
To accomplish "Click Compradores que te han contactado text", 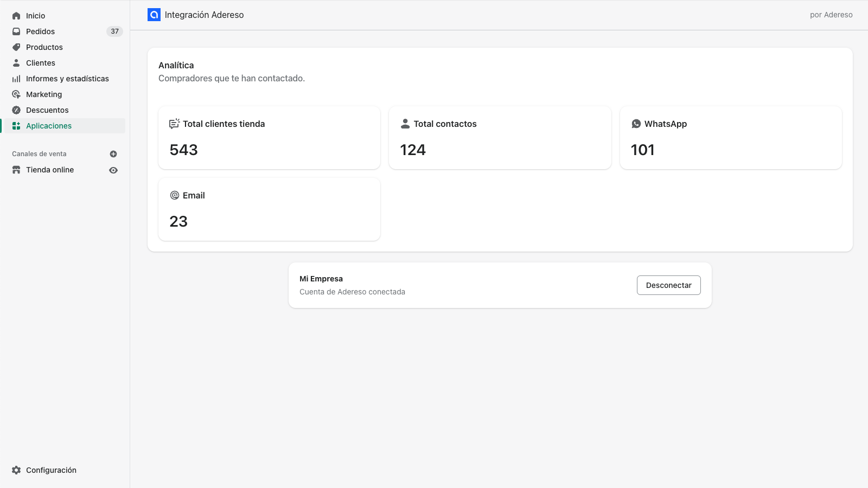I will (x=232, y=78).
